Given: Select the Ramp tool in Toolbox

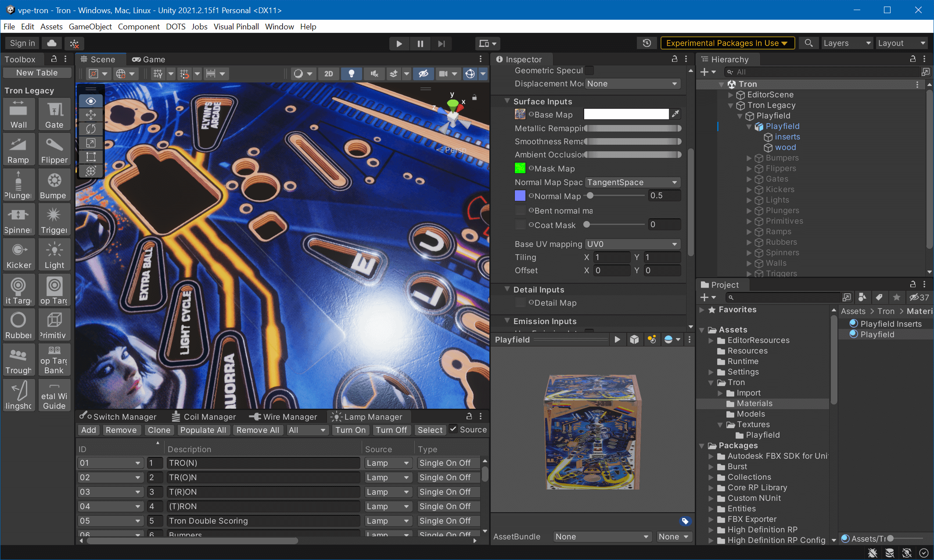Looking at the screenshot, I should pos(19,150).
